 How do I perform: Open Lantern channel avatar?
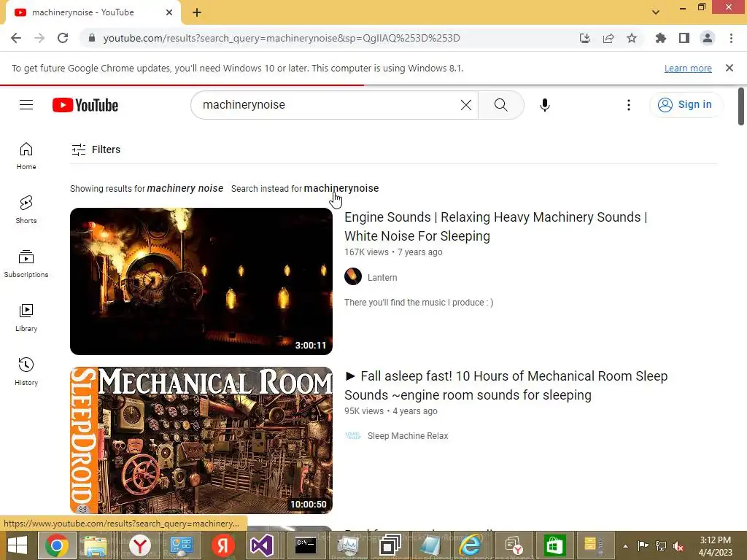click(x=353, y=276)
